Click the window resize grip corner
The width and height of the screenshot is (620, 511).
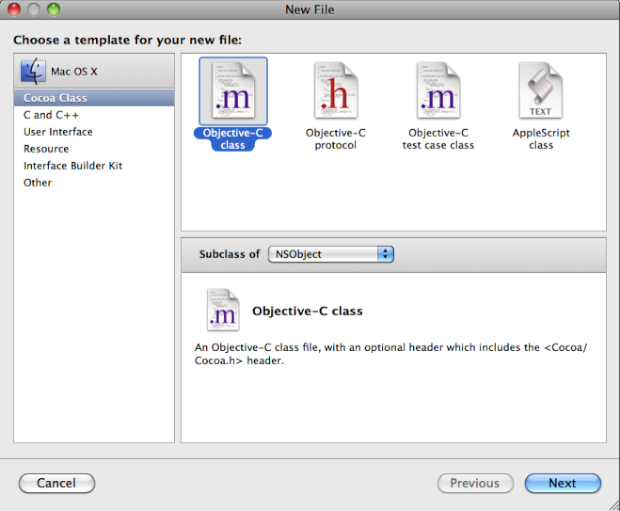(x=614, y=505)
